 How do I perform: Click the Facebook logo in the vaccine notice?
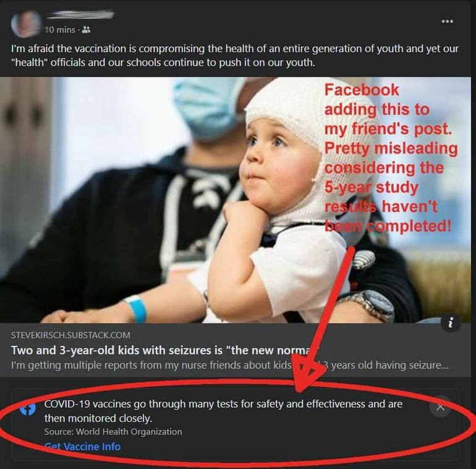coord(28,409)
